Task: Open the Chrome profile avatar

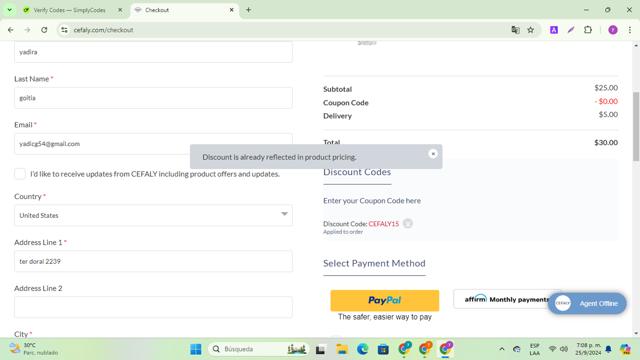Action: [x=613, y=30]
